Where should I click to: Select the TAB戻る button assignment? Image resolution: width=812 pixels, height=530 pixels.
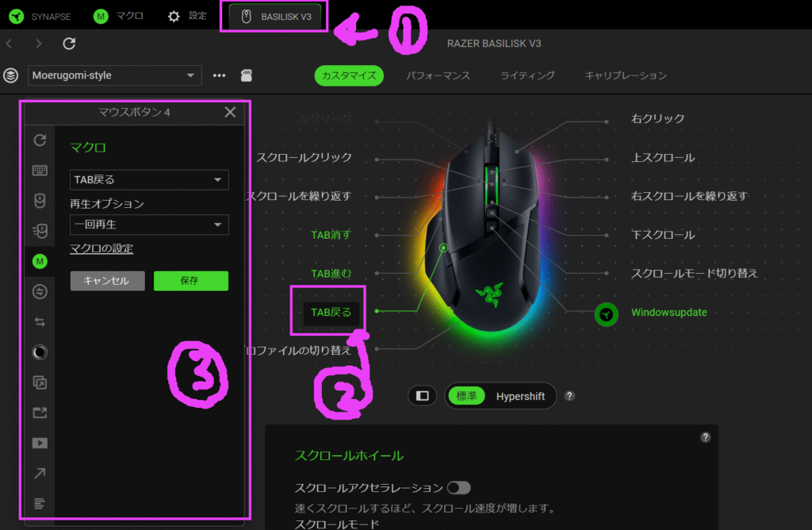(x=331, y=313)
